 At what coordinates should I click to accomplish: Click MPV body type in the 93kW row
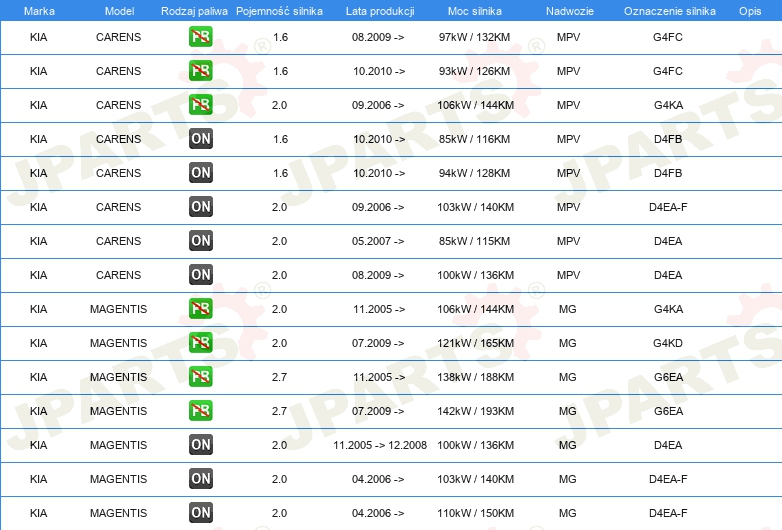569,71
